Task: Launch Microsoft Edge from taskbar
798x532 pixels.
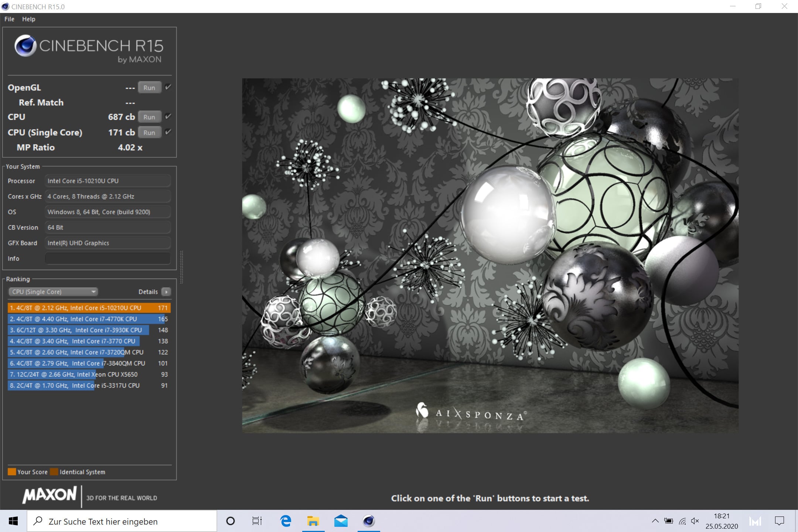Action: coord(285,521)
